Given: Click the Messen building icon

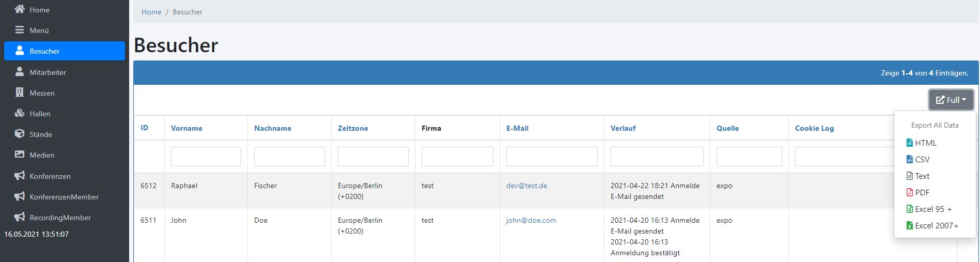Looking at the screenshot, I should (x=20, y=93).
